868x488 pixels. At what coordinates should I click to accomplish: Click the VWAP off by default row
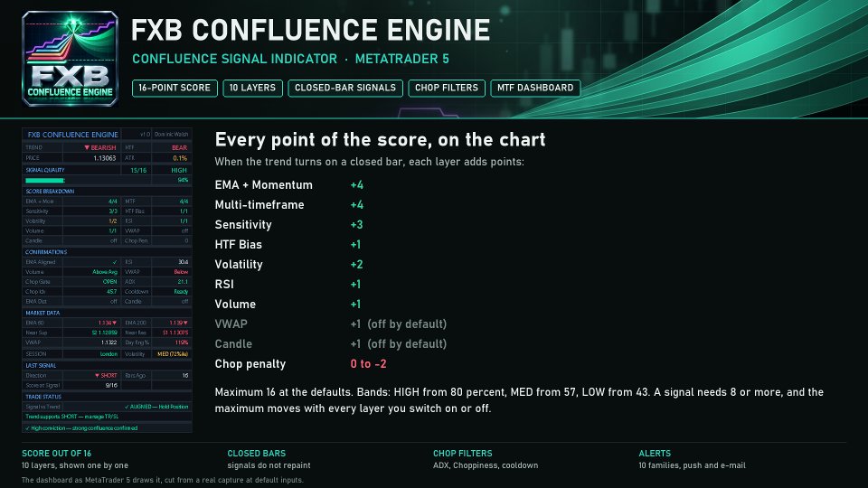point(331,324)
